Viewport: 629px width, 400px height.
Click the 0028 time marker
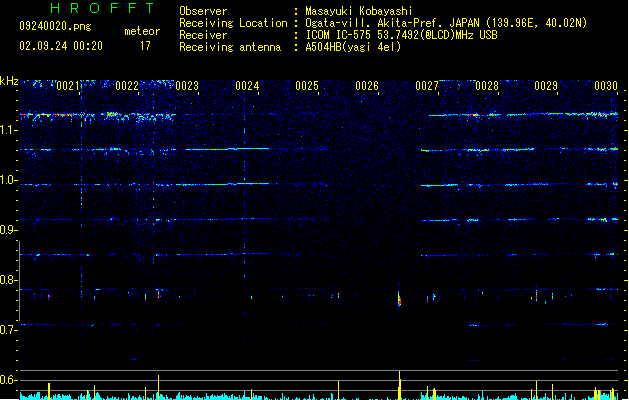pyautogui.click(x=487, y=86)
